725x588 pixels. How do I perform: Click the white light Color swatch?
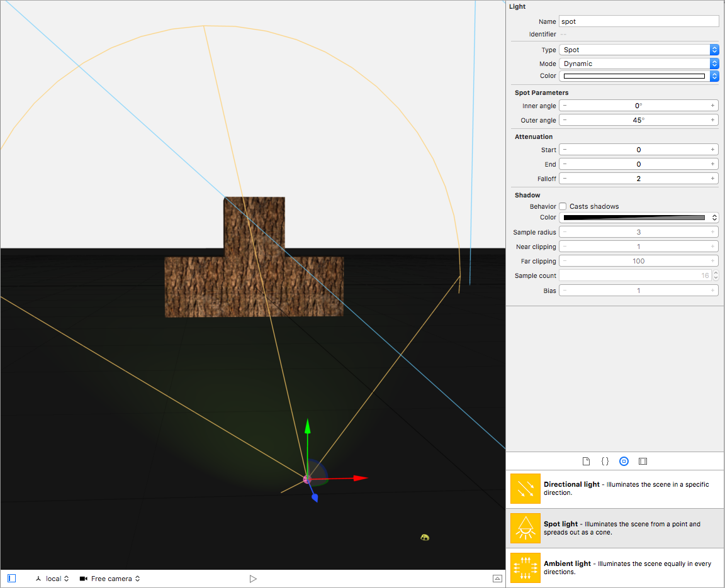pyautogui.click(x=634, y=76)
